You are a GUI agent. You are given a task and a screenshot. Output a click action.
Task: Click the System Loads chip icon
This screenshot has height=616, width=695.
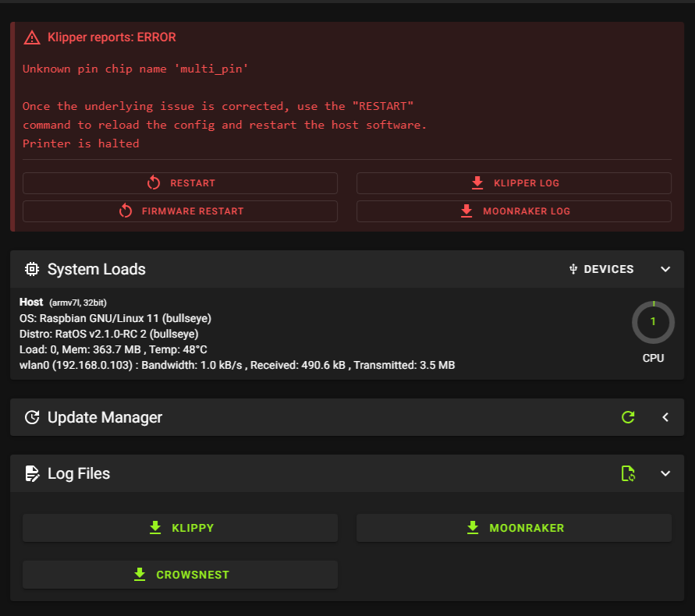(x=32, y=269)
